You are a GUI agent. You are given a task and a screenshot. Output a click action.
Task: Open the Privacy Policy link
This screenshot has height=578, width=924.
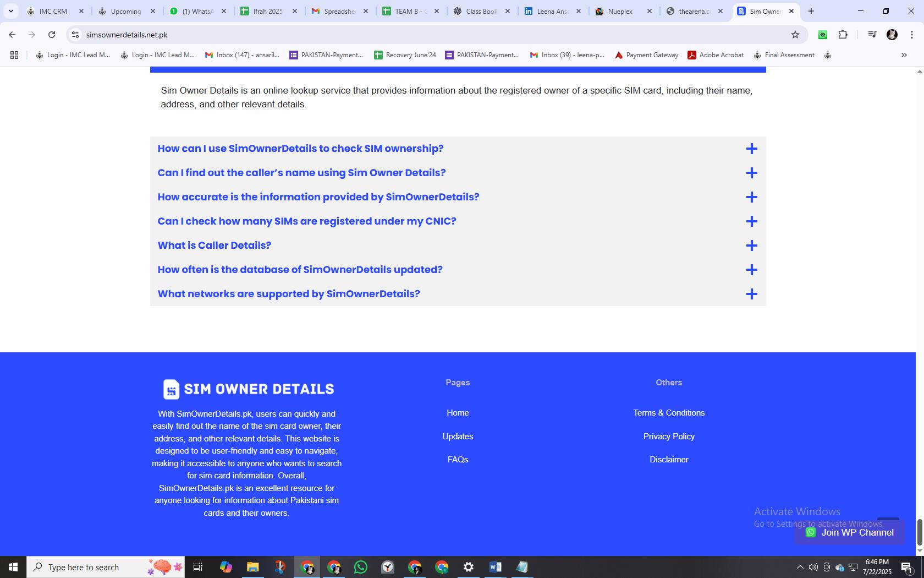coord(669,437)
